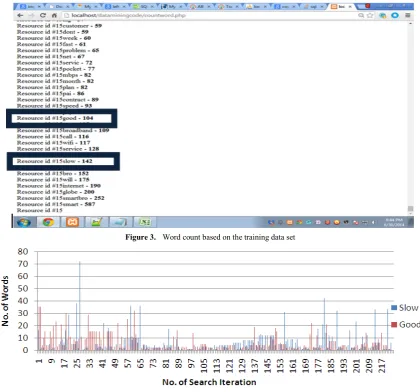Select the row 'broadband - 109'

click(x=63, y=130)
